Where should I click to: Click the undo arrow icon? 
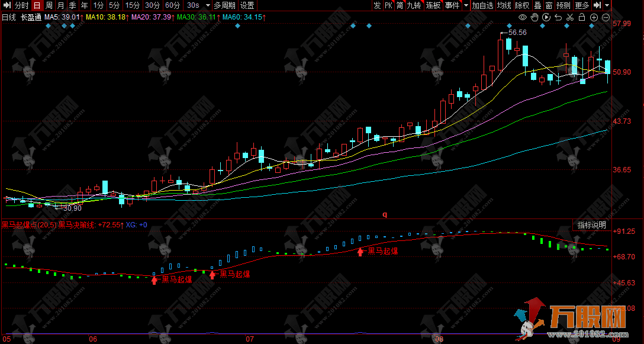tap(558, 17)
